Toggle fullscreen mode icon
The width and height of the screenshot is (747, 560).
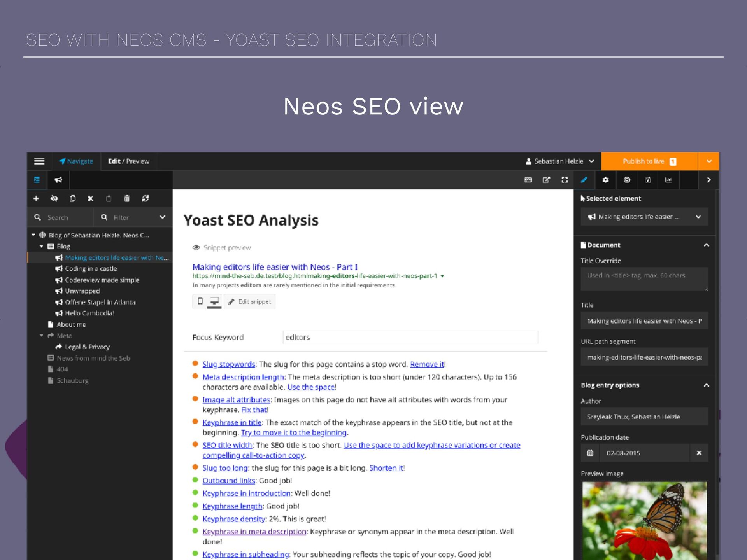point(565,180)
